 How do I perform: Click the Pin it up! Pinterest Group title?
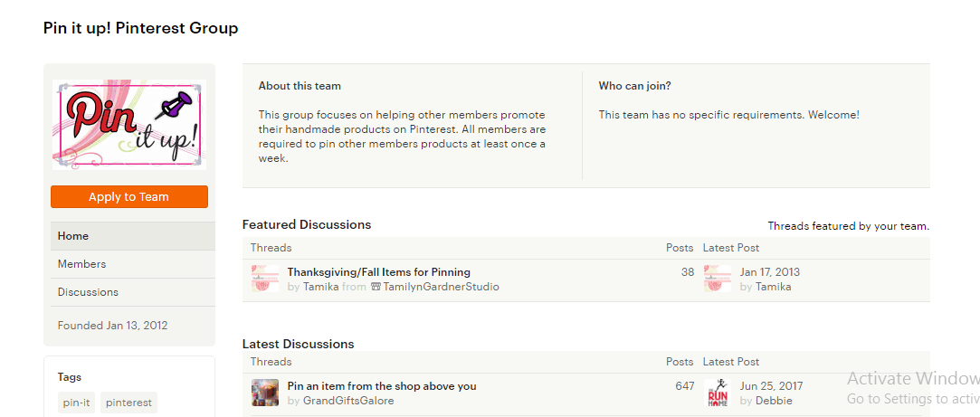coord(141,28)
